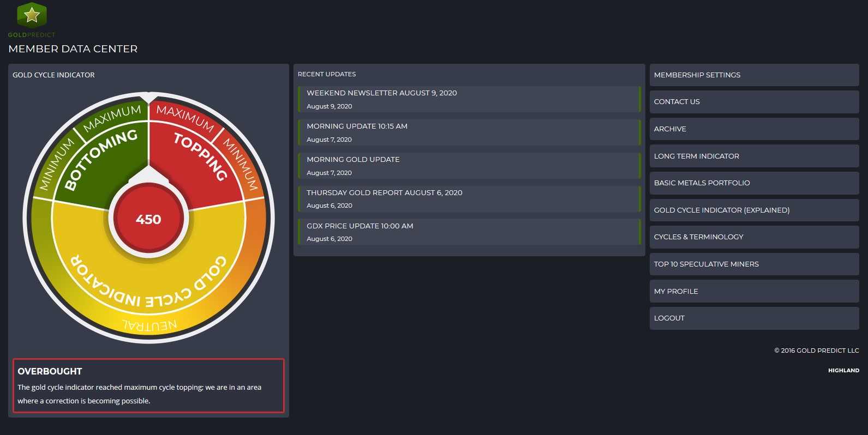
Task: Open Morning Update 10:15 AM post
Action: 357,126
